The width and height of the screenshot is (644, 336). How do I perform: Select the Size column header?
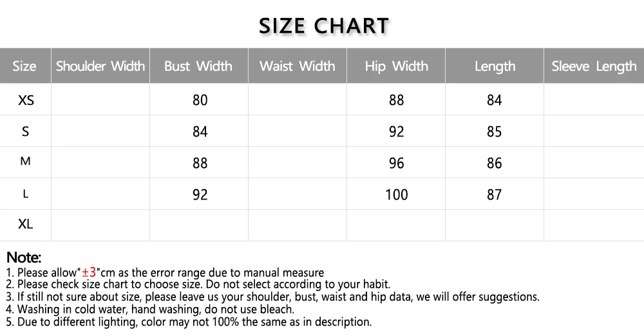pyautogui.click(x=24, y=66)
